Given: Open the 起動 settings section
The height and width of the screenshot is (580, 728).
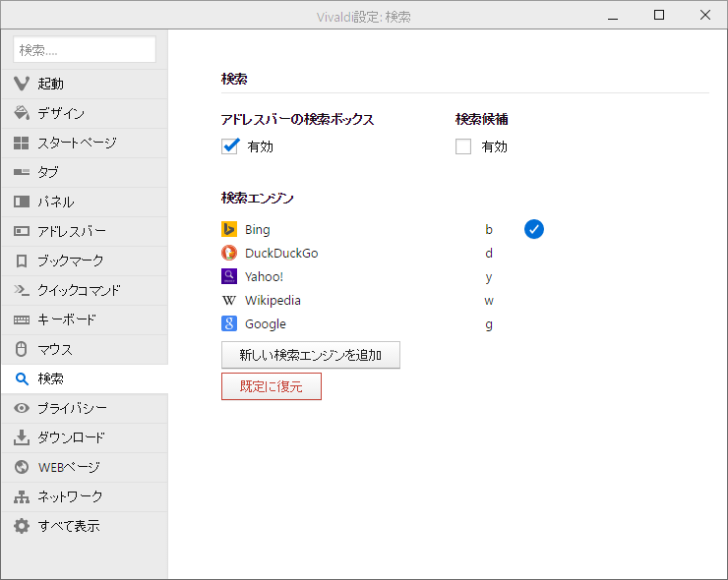Looking at the screenshot, I should pyautogui.click(x=85, y=84).
